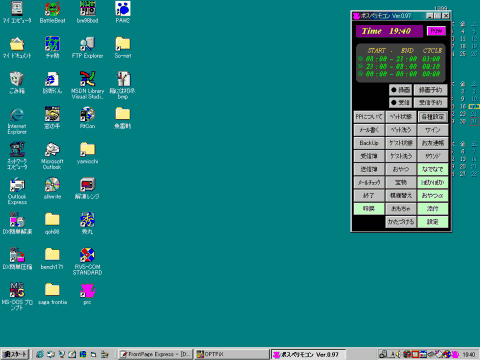The image size is (480, 360).
Task: Open the My Documents folder icon
Action: (x=17, y=47)
